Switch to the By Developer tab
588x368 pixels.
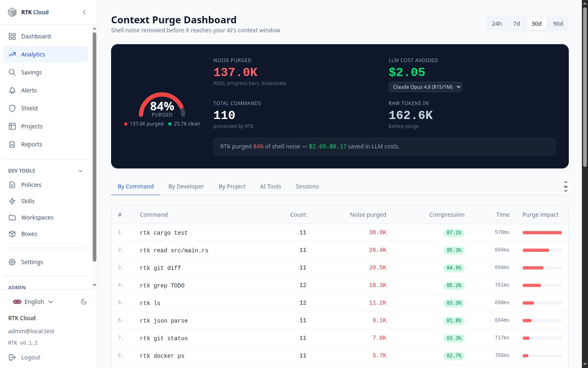click(x=186, y=186)
